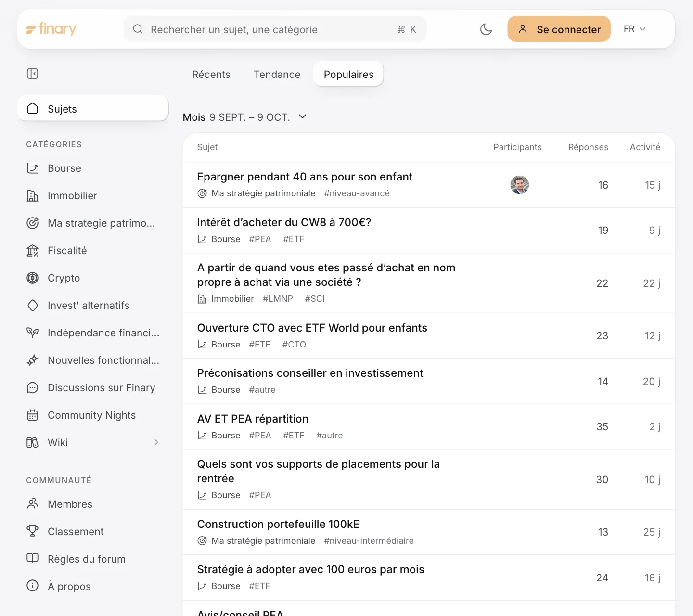The image size is (693, 616).
Task: Open topic Construction portefeuille 100kE
Action: 278,524
